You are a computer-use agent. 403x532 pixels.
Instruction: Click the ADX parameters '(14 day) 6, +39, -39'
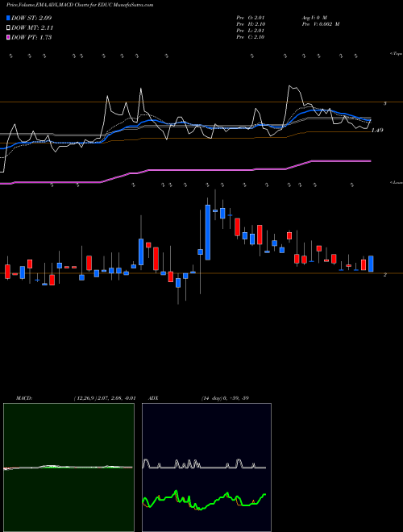click(x=225, y=398)
